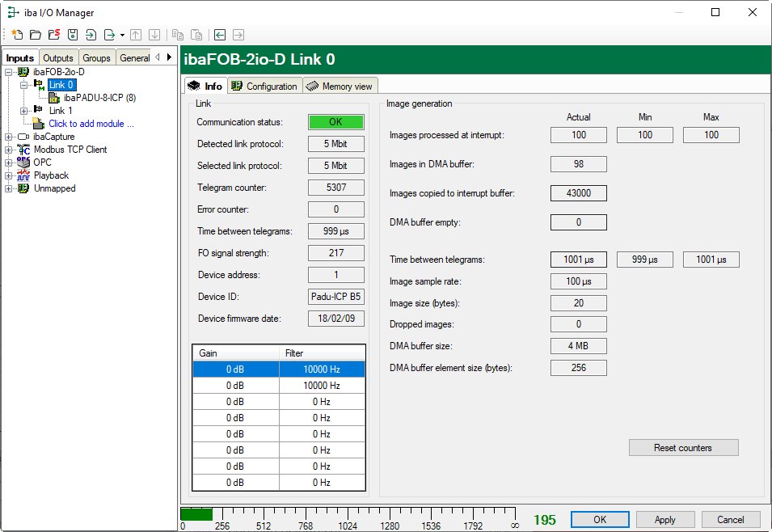The width and height of the screenshot is (772, 532).
Task: Select the ibaPADU-8-ICP module icon in tree
Action: point(54,98)
